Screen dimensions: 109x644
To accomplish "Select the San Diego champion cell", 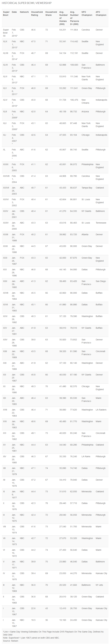I will 101,281.
